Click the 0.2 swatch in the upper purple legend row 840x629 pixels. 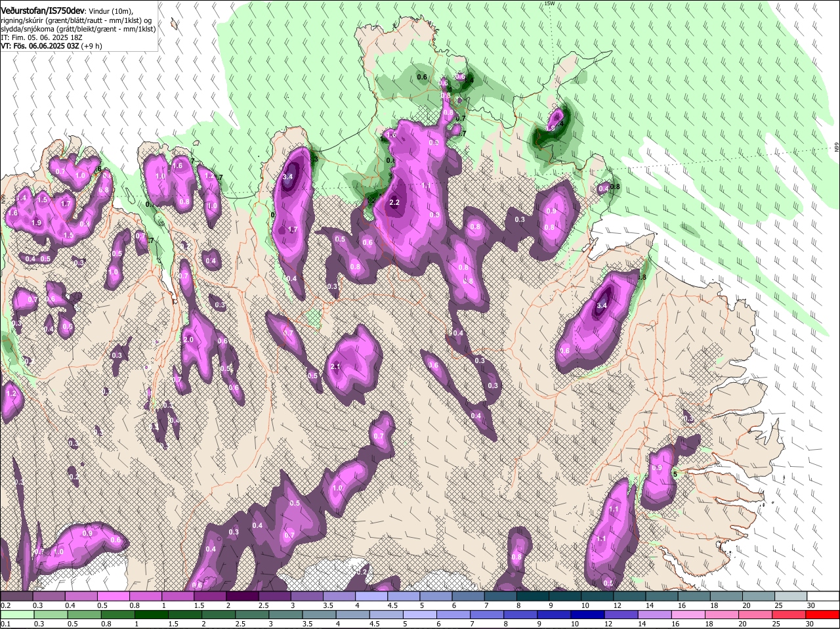click(x=16, y=596)
